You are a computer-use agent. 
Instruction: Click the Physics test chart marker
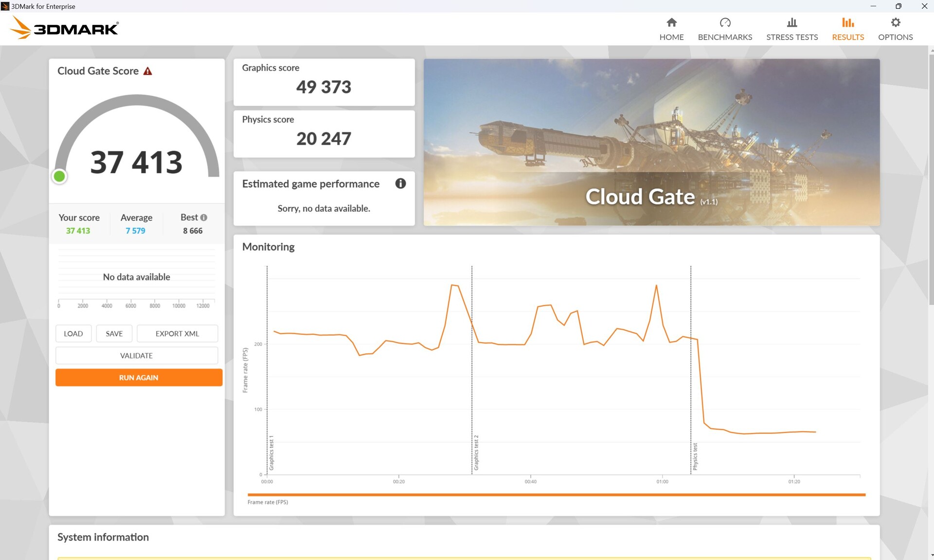tap(695, 456)
